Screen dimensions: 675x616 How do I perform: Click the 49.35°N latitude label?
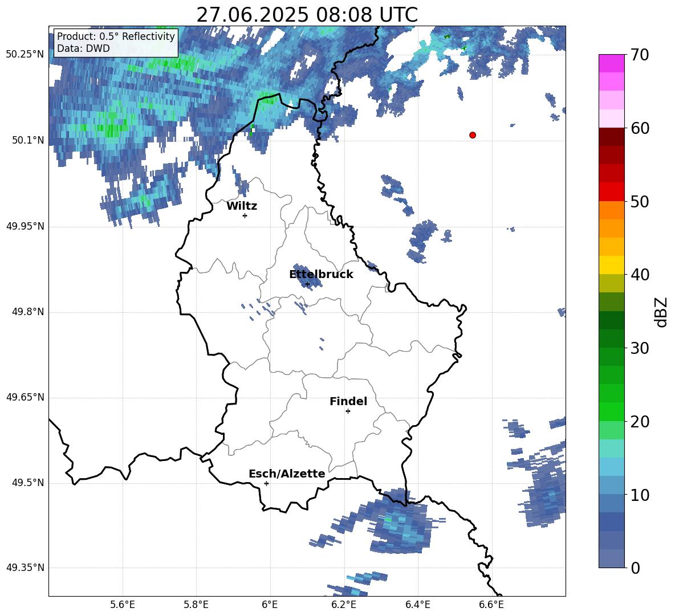25,568
